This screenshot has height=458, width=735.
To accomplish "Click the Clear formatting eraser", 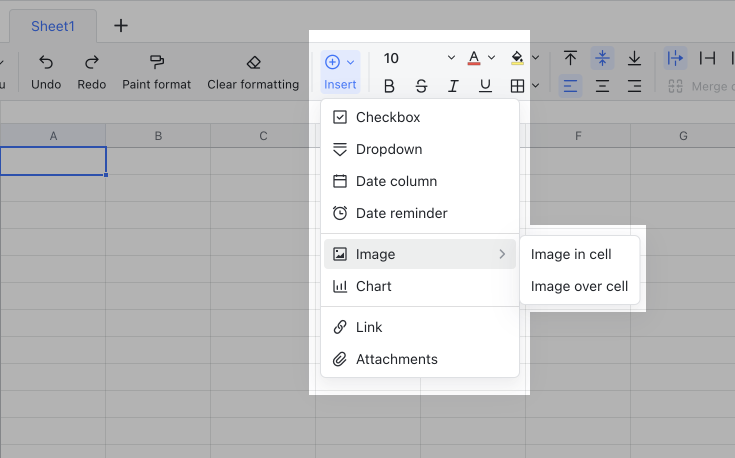I will 253,63.
